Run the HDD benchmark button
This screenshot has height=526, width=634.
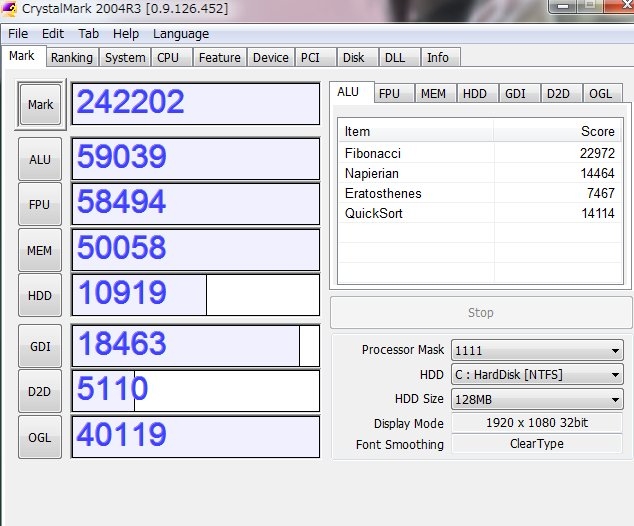(x=40, y=296)
